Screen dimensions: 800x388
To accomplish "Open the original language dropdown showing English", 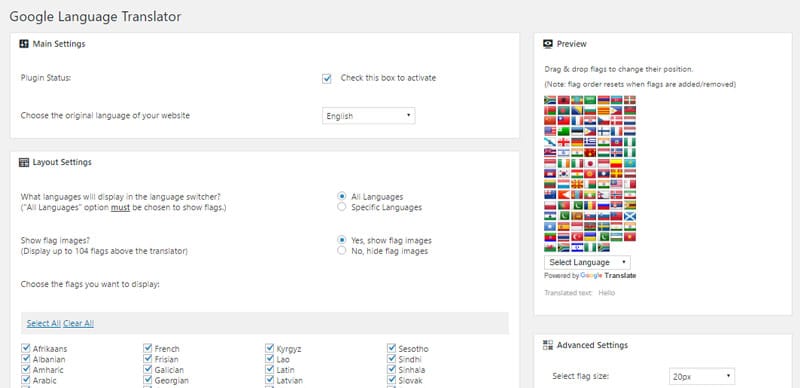I will 368,116.
